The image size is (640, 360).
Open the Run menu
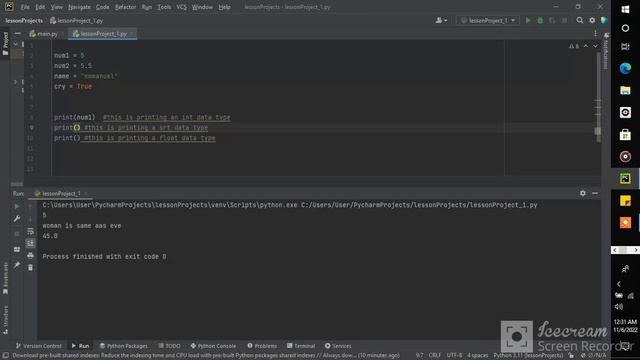point(147,7)
